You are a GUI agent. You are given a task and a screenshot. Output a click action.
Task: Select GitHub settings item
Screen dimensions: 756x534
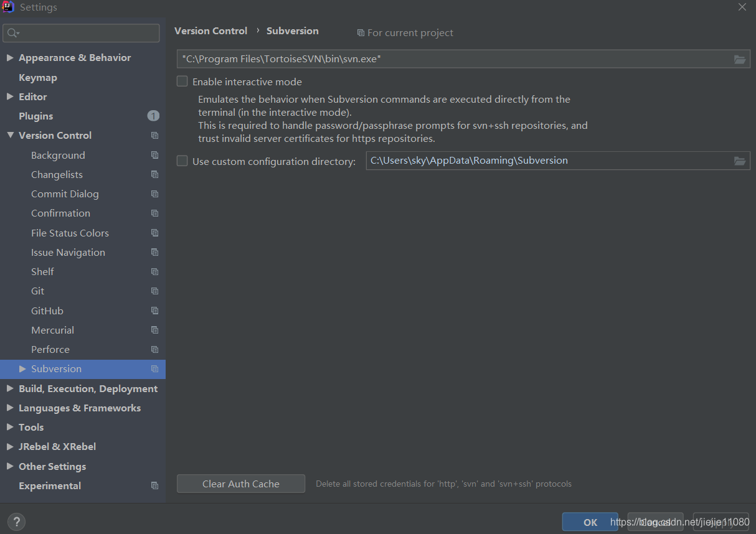47,311
